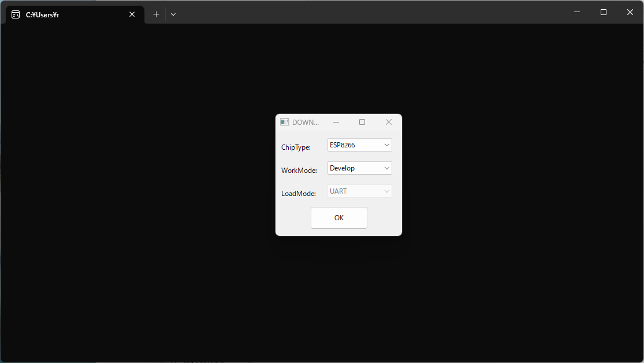
Task: Click the X icon on the C:\Users tab
Action: [132, 14]
